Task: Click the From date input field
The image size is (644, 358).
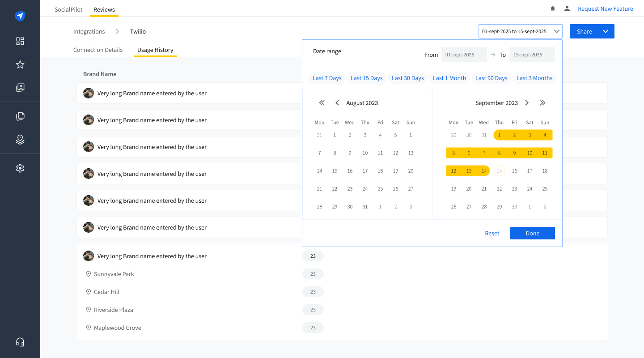Action: tap(464, 55)
